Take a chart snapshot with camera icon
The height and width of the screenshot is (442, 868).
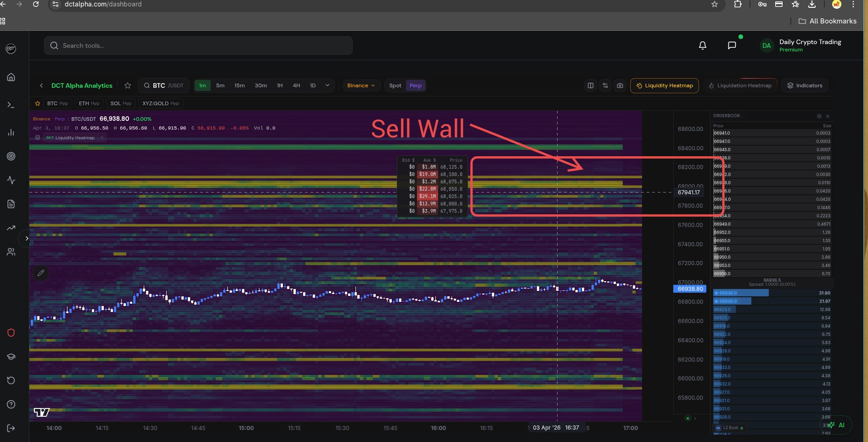(620, 85)
